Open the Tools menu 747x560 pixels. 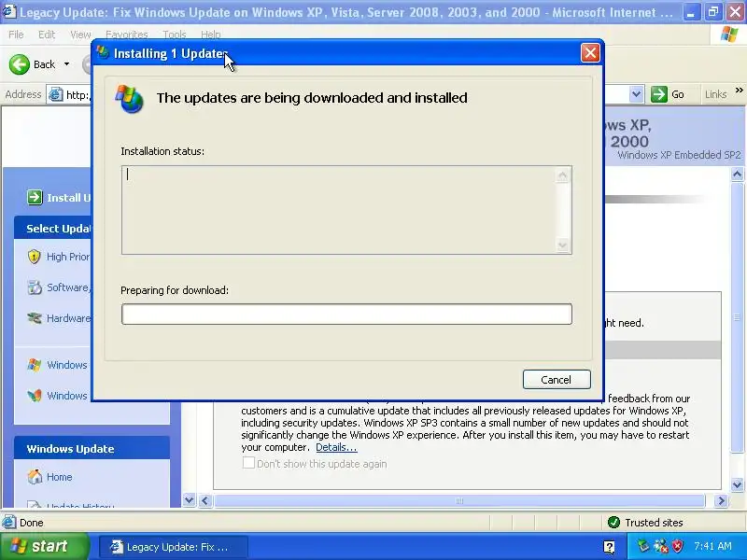coord(175,35)
